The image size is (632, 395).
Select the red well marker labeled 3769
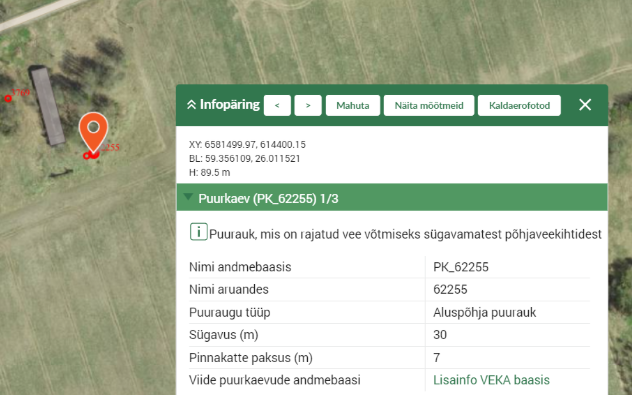(x=8, y=98)
